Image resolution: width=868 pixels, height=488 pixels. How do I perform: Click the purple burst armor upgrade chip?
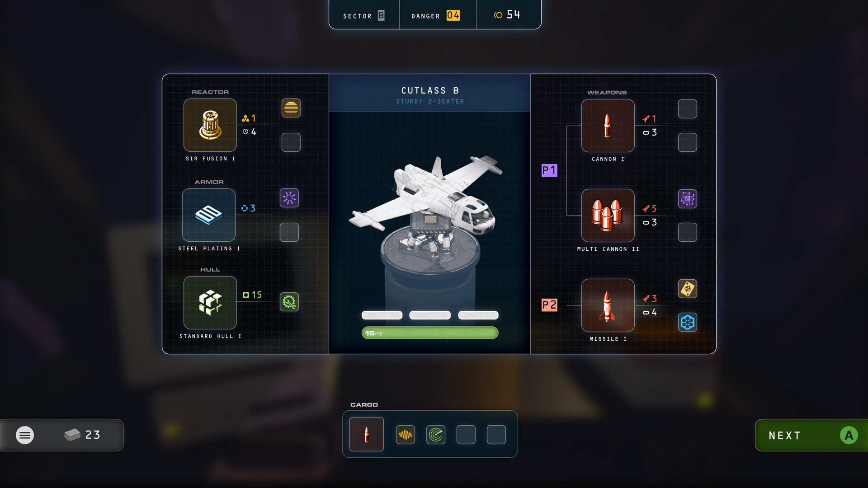(x=289, y=198)
